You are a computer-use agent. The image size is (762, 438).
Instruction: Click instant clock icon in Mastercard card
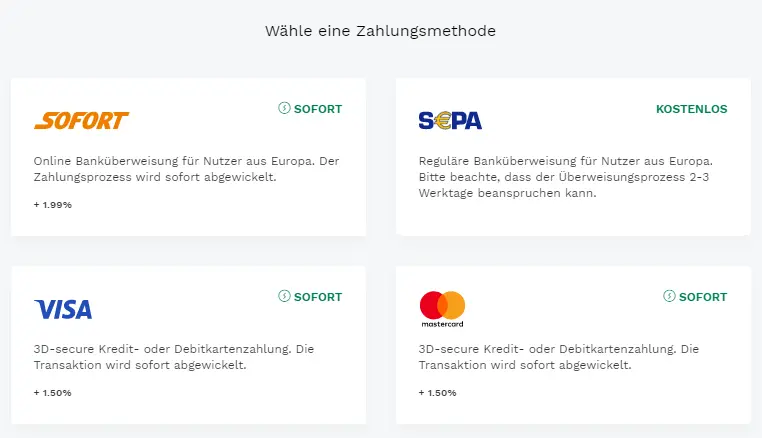point(669,296)
